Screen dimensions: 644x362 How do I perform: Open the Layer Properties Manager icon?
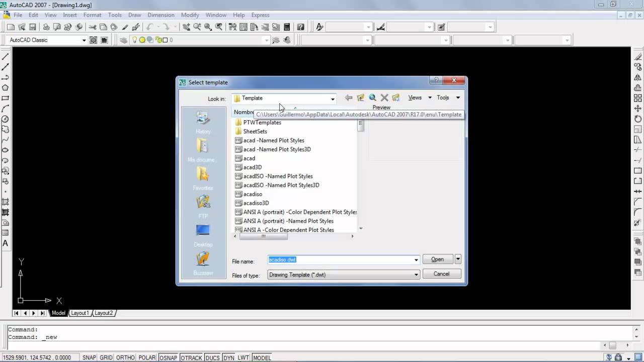click(x=124, y=40)
